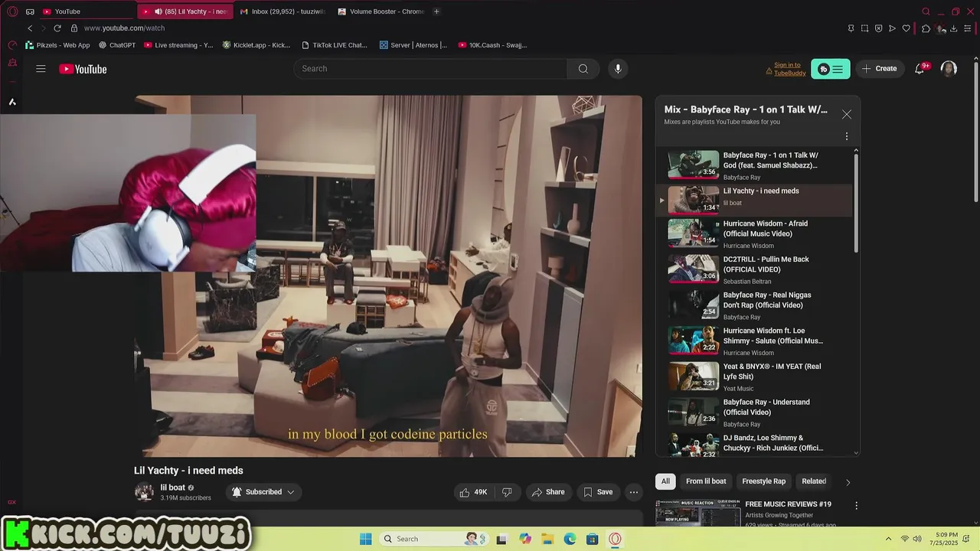Open Microsoft Store from taskbar
Screen dimensions: 980x551
[592, 539]
